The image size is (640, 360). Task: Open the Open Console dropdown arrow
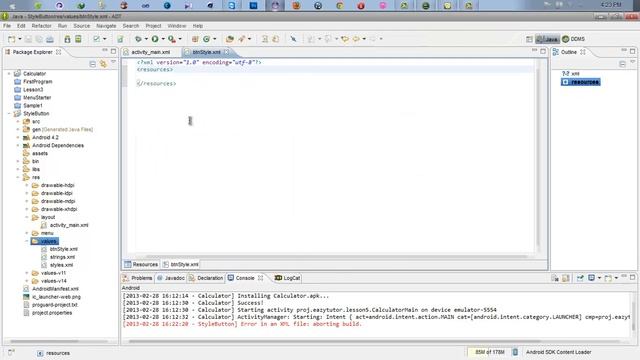pyautogui.click(x=616, y=278)
